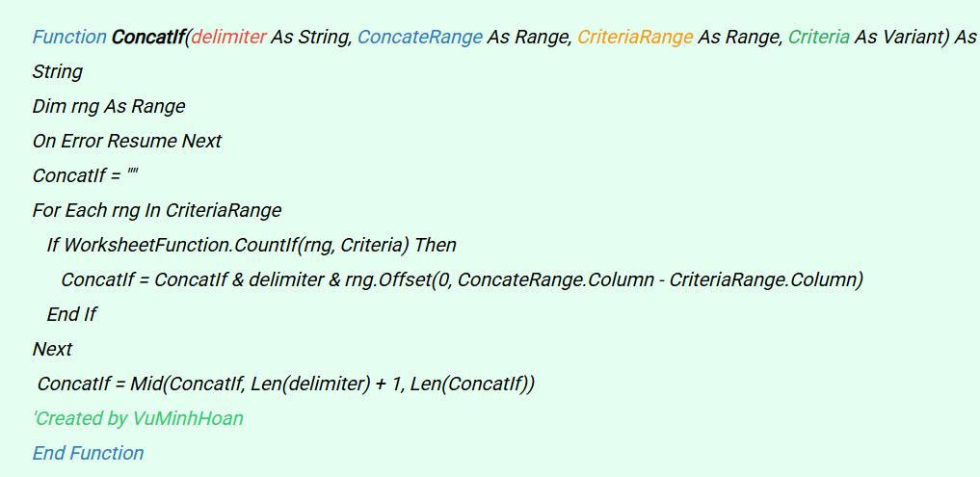The width and height of the screenshot is (980, 477).
Task: Click the Next loop keyword
Action: [52, 349]
